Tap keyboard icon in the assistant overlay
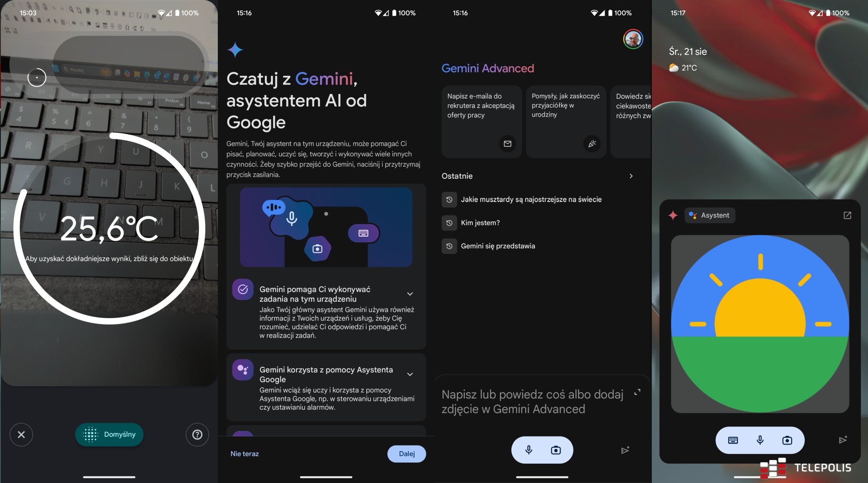868x483 pixels. click(733, 441)
